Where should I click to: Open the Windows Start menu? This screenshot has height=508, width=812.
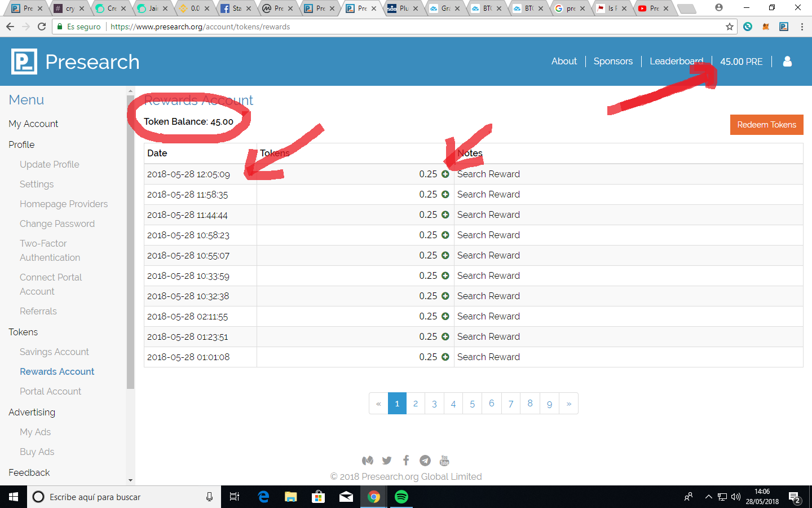14,497
